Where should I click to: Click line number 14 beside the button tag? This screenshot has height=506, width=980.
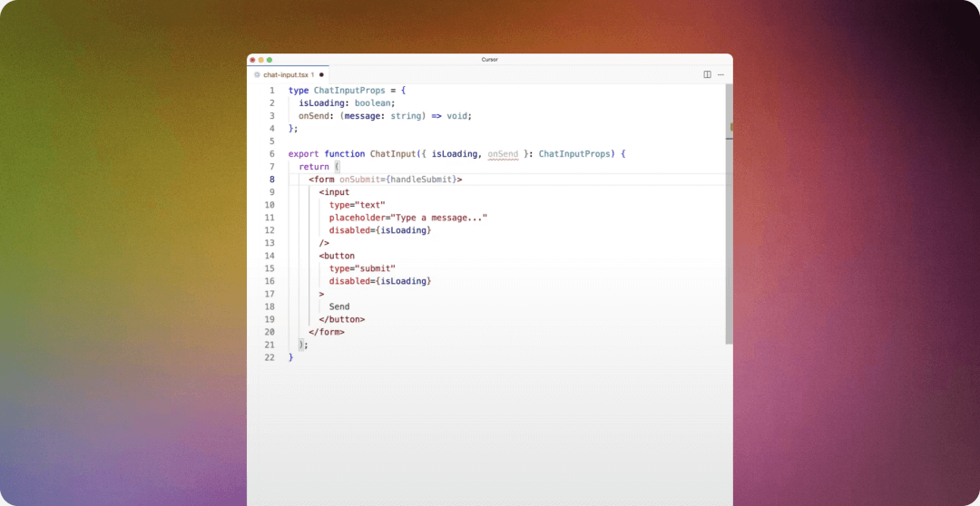[x=269, y=256]
